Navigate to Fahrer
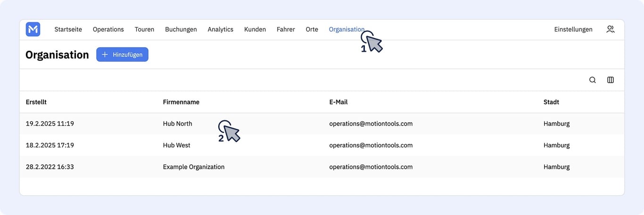This screenshot has width=644, height=215. click(286, 29)
